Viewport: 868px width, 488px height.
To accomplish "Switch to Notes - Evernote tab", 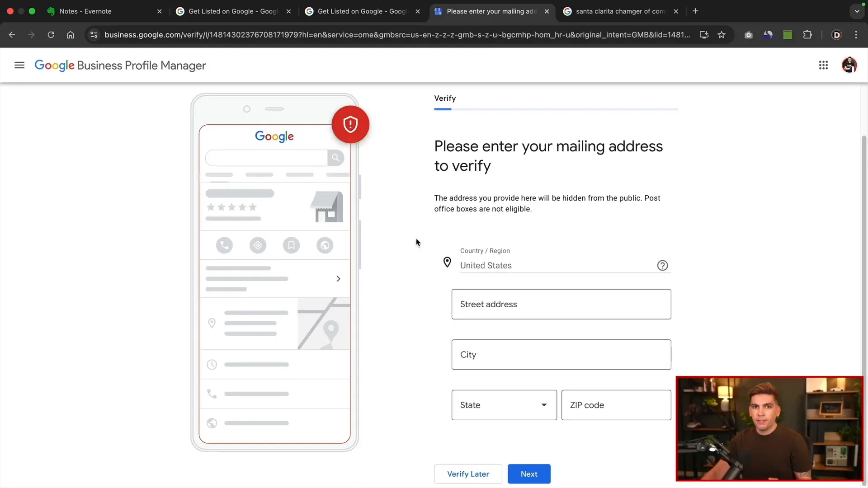I will point(105,11).
